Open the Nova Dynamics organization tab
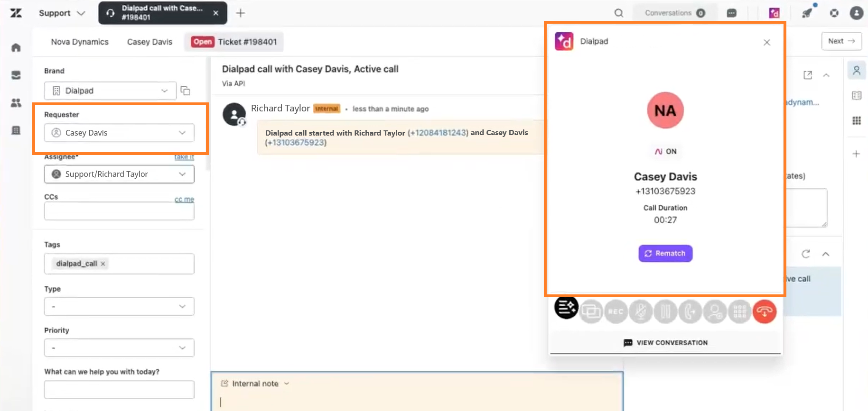This screenshot has width=868, height=411. (x=80, y=42)
